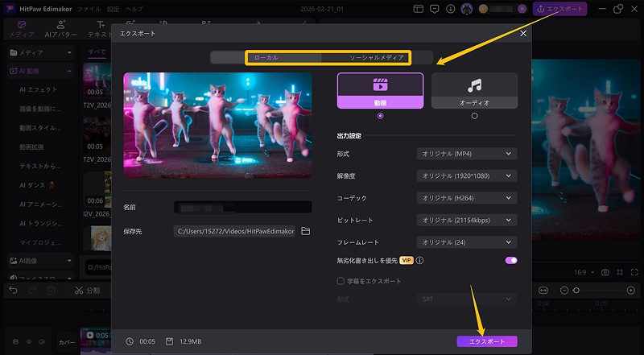644x355 pixels.
Task: Open the layout icon in the title bar
Action: (418, 9)
